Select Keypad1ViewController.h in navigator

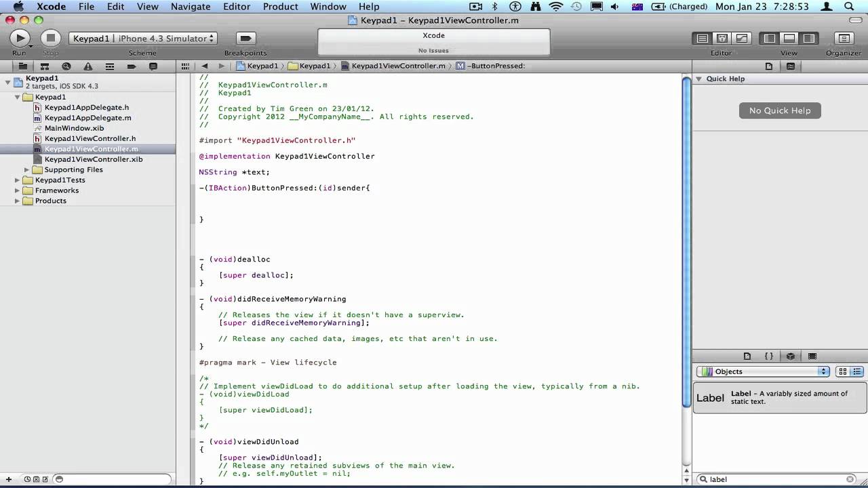pyautogui.click(x=90, y=138)
